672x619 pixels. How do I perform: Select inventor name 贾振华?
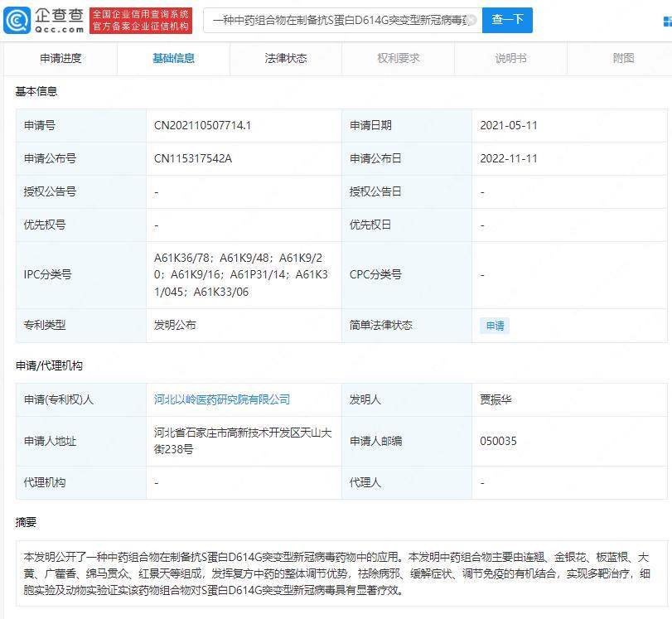496,399
